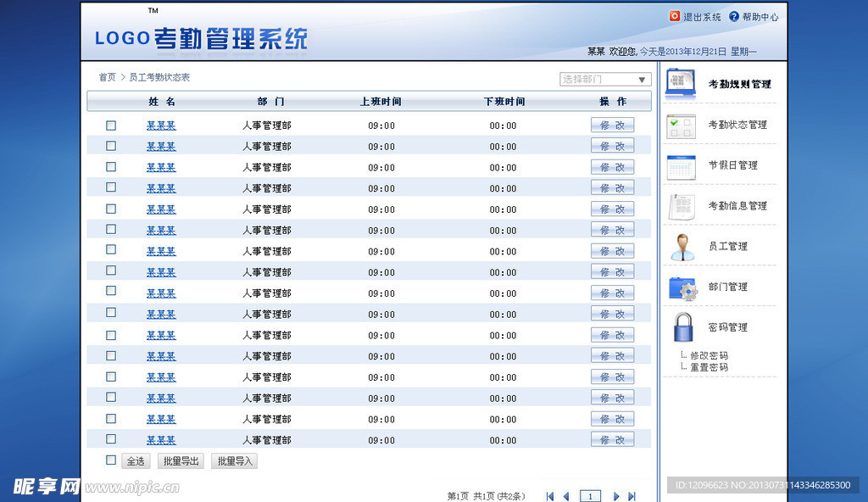Jump to the last page arrow

(632, 496)
